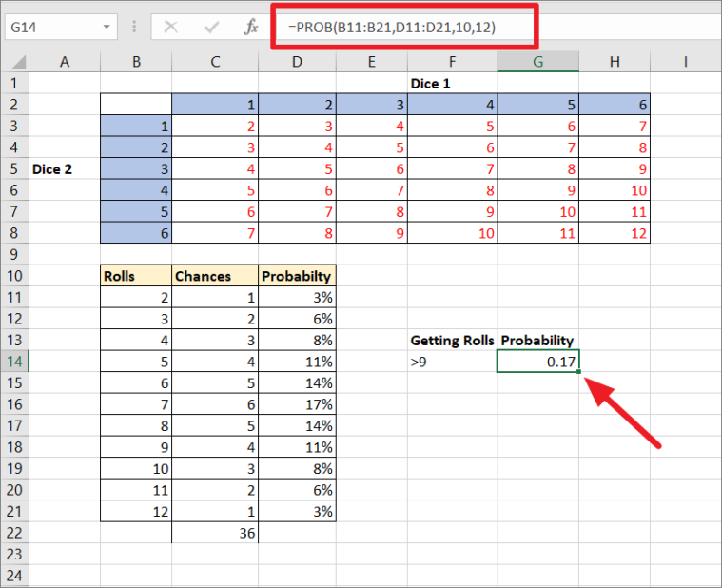Image resolution: width=722 pixels, height=588 pixels.
Task: Click the Select All corner triangle
Action: tap(18, 61)
